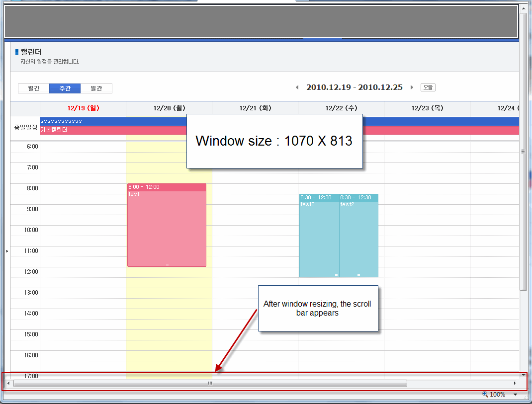Click the horizontal scrollbar thumb
Viewport: 532px width, 404px height.
coord(210,384)
